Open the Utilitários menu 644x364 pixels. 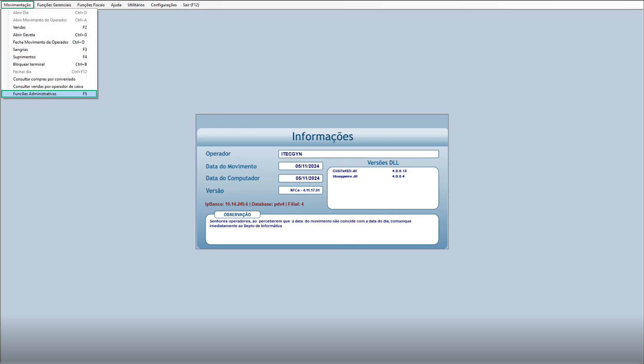pyautogui.click(x=136, y=5)
